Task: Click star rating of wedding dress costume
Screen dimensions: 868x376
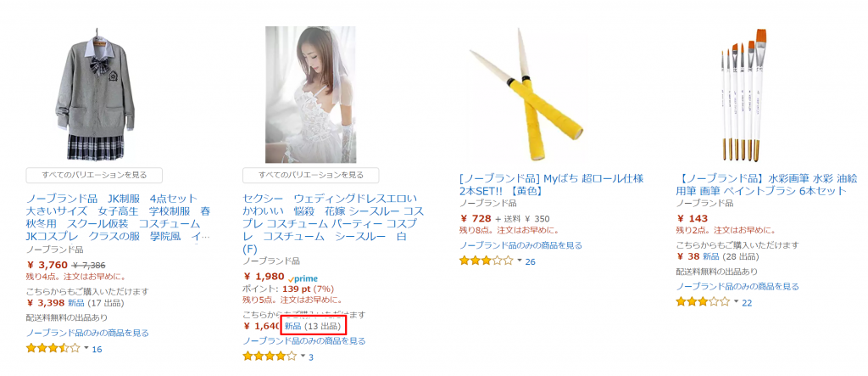Action: pyautogui.click(x=270, y=356)
